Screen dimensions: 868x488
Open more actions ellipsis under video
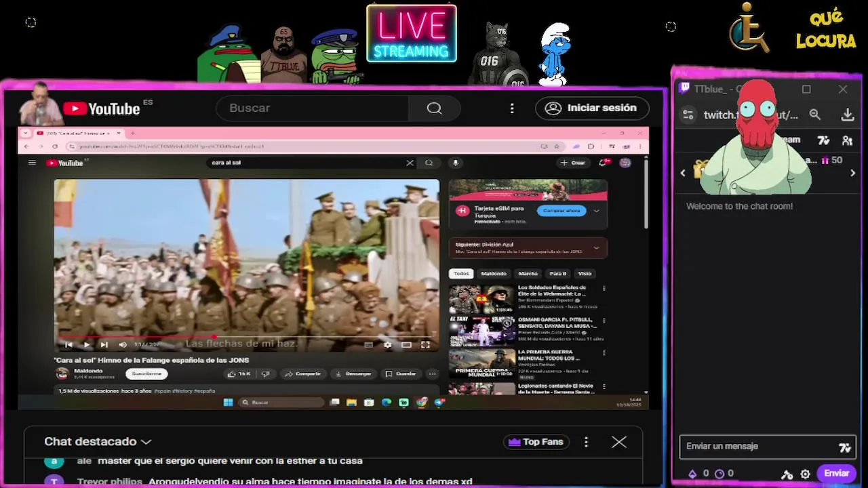click(432, 373)
